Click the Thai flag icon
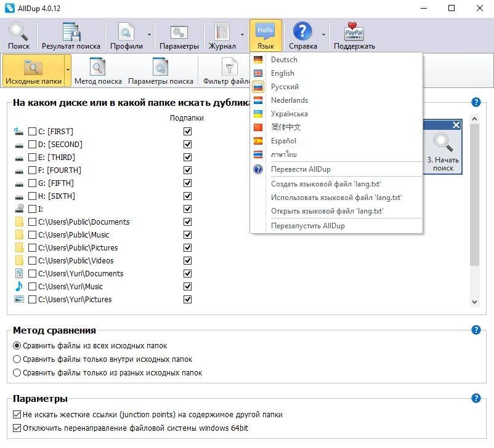This screenshot has width=494, height=448. coord(258,154)
